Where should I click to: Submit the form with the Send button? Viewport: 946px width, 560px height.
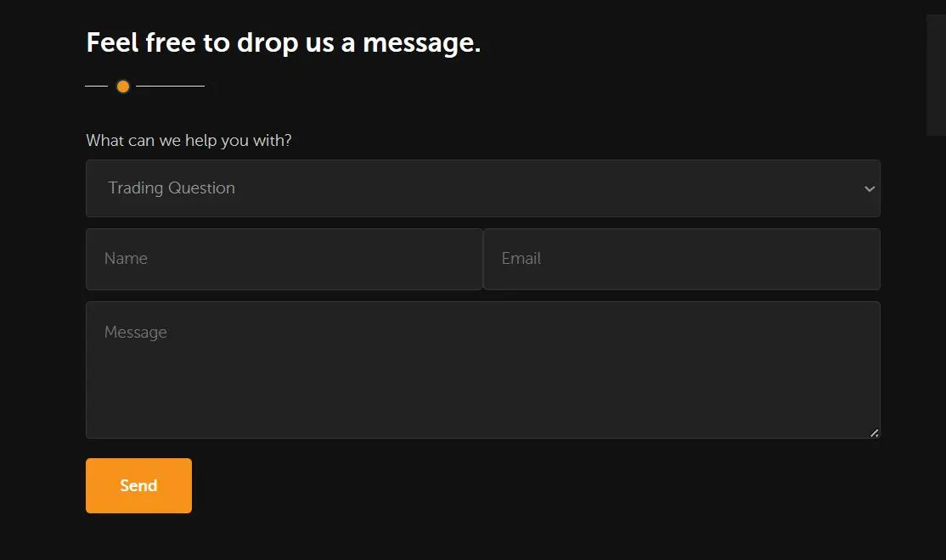(x=138, y=486)
